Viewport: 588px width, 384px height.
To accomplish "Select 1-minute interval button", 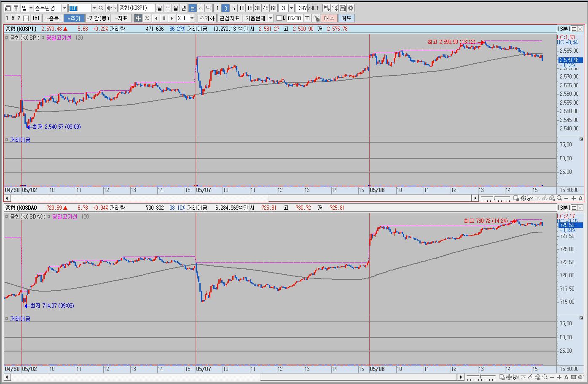I will coord(217,8).
